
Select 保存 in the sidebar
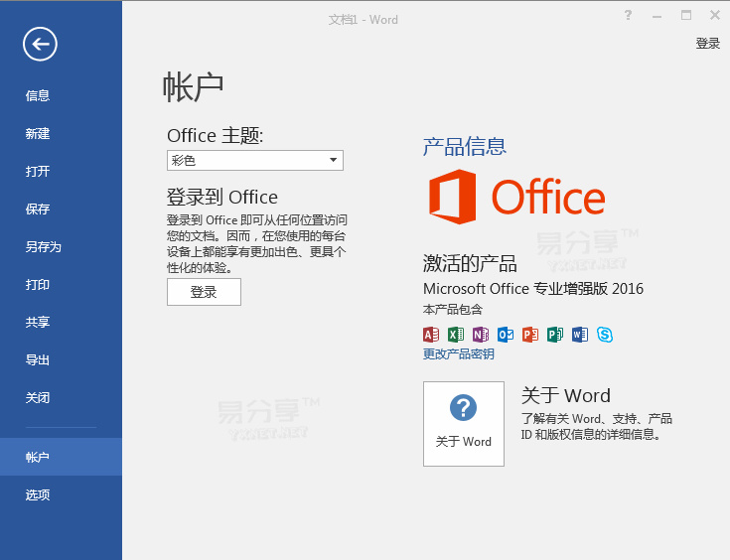pos(38,210)
